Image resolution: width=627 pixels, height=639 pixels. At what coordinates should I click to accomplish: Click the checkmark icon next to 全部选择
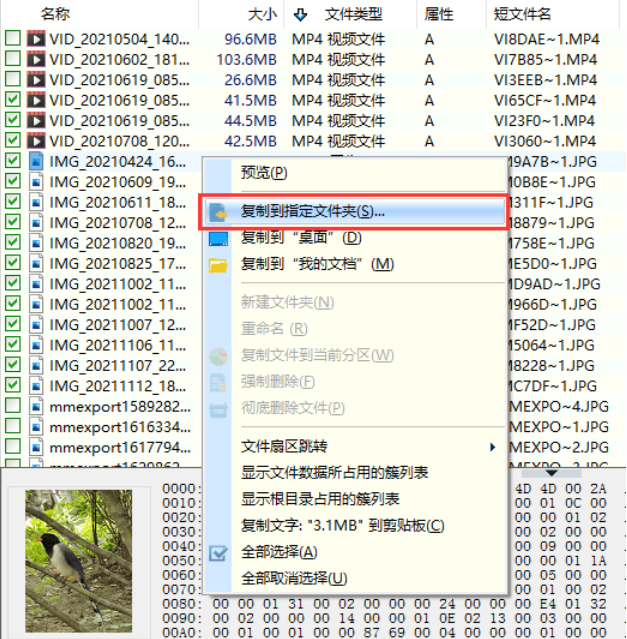click(218, 553)
